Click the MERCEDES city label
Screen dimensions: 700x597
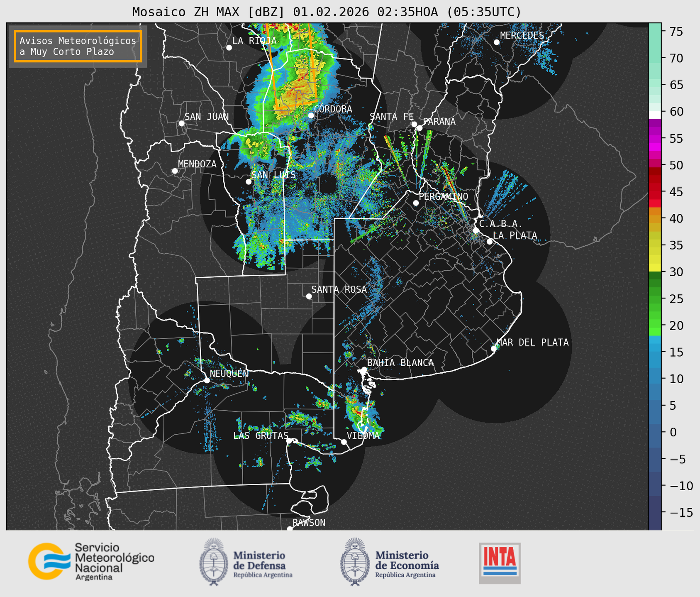[522, 35]
